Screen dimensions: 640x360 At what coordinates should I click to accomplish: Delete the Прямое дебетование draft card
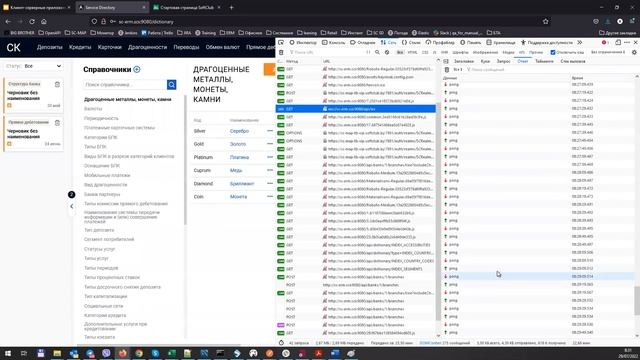pos(57,122)
